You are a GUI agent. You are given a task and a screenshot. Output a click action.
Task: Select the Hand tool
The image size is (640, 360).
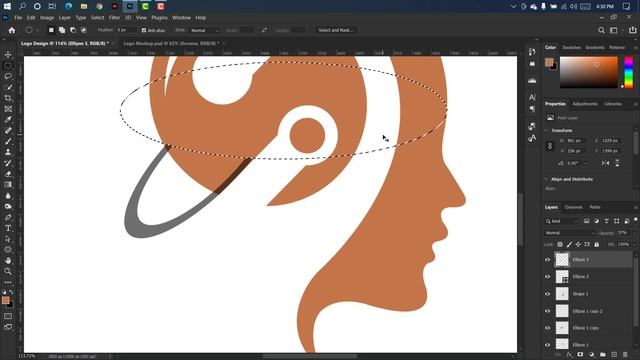point(8,260)
